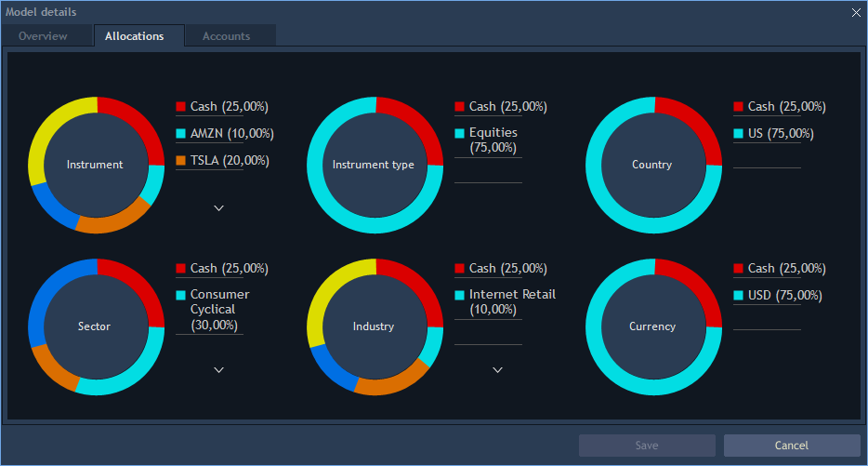Viewport: 868px width, 466px height.
Task: Select 'Cash (25,00%)' in Industry legend
Action: 508,268
